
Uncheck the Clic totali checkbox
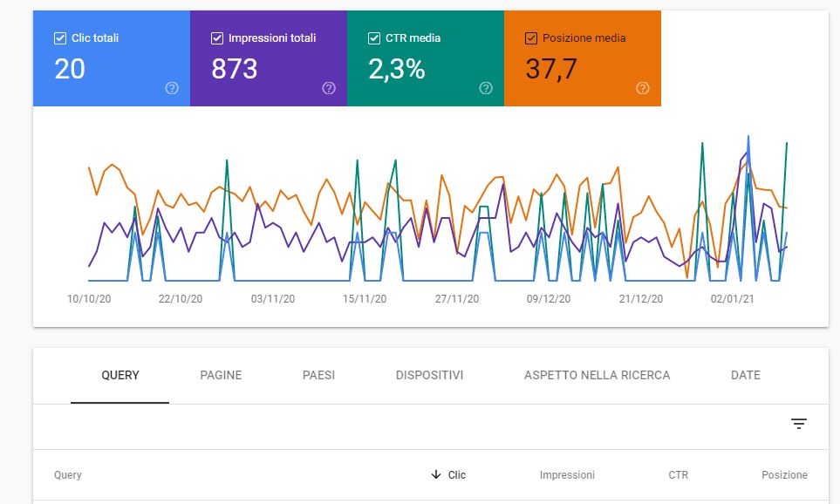point(60,38)
